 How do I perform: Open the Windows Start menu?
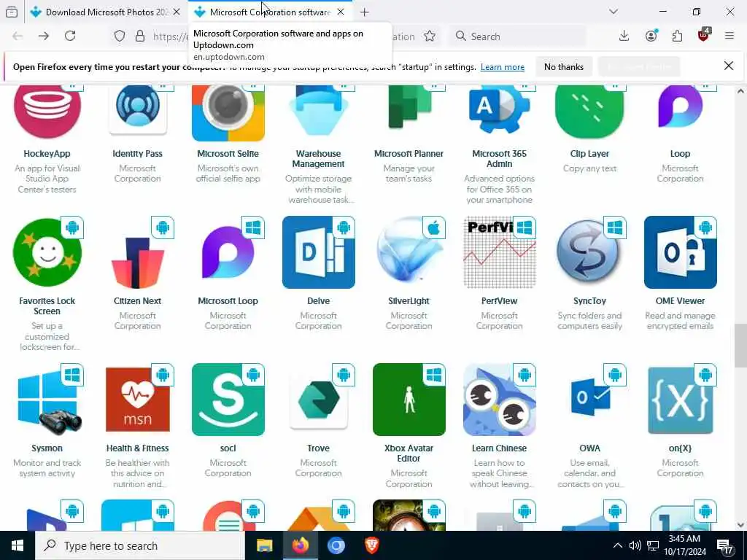coord(18,545)
